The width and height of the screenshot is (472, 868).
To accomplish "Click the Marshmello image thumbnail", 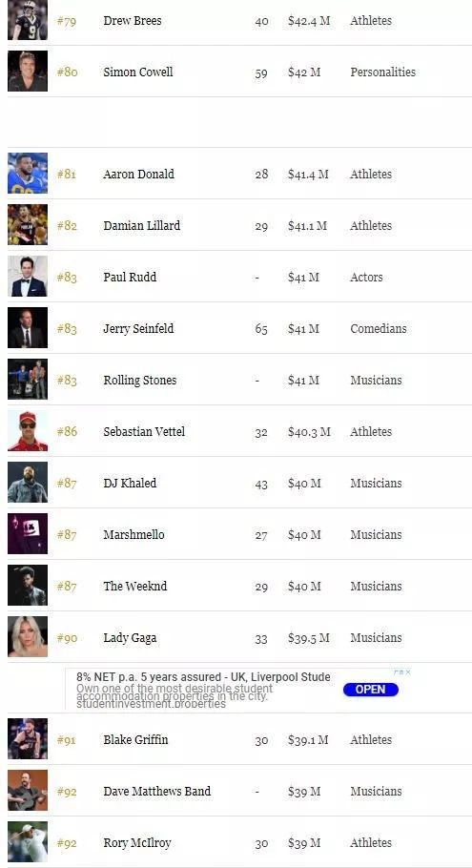I will pyautogui.click(x=28, y=533).
